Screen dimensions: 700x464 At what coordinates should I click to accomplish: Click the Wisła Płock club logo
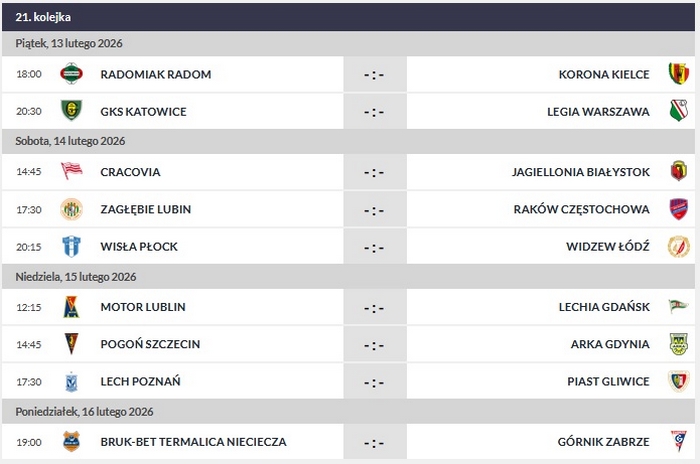(x=71, y=246)
